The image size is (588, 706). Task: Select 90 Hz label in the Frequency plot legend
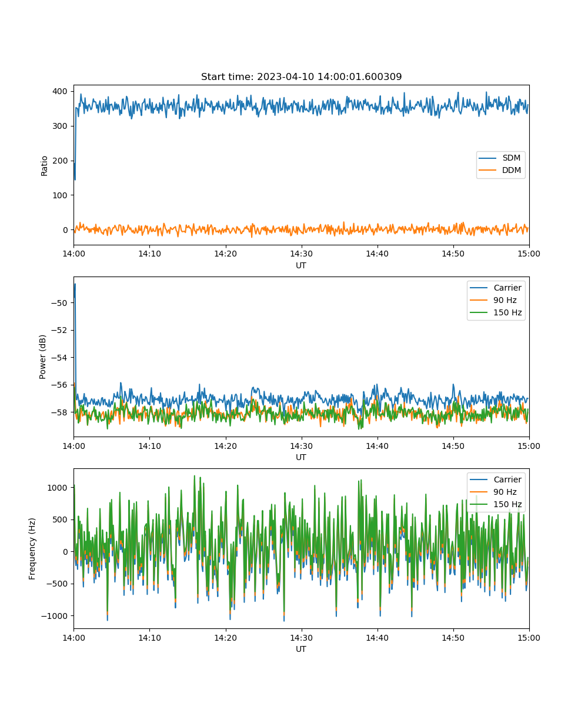pos(506,492)
